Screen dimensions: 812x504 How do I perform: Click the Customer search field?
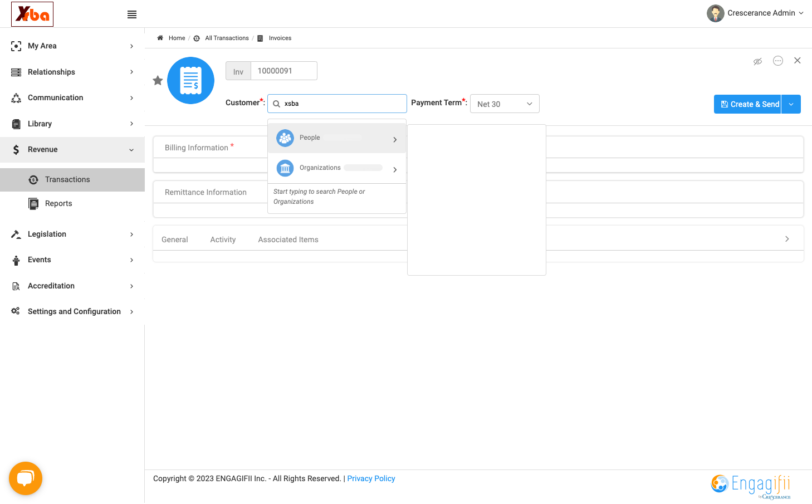coord(337,104)
